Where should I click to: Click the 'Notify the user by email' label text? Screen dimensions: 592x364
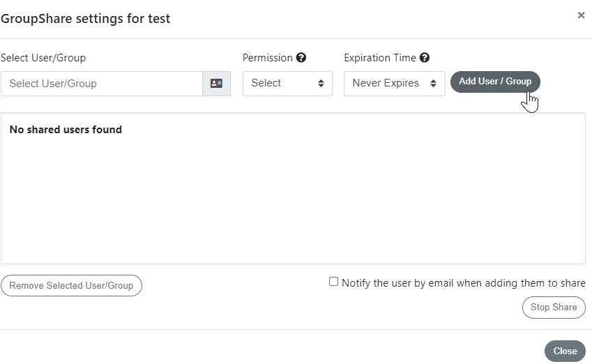pos(464,283)
